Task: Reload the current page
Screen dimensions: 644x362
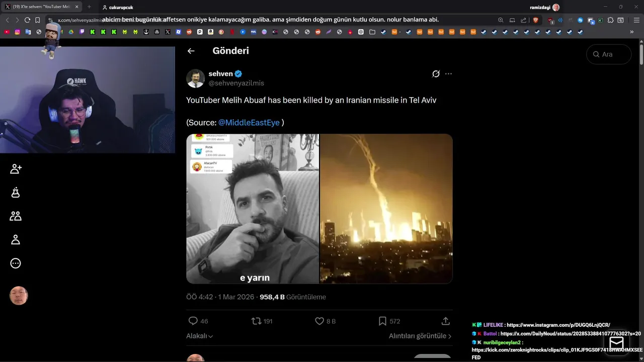Action: 27,20
